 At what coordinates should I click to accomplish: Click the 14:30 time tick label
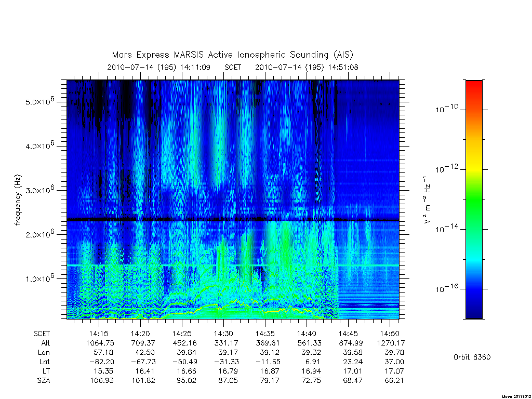[x=223, y=334]
